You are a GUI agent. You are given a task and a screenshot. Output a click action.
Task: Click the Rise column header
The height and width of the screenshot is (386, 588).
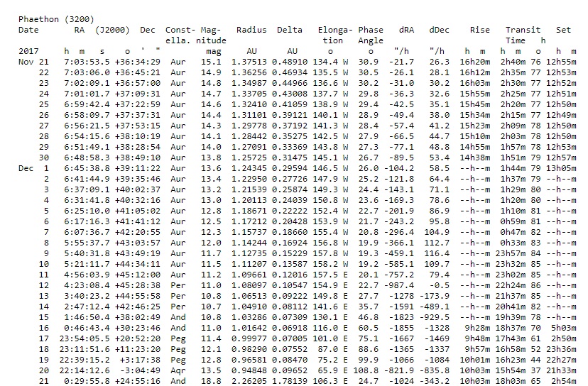coord(479,30)
